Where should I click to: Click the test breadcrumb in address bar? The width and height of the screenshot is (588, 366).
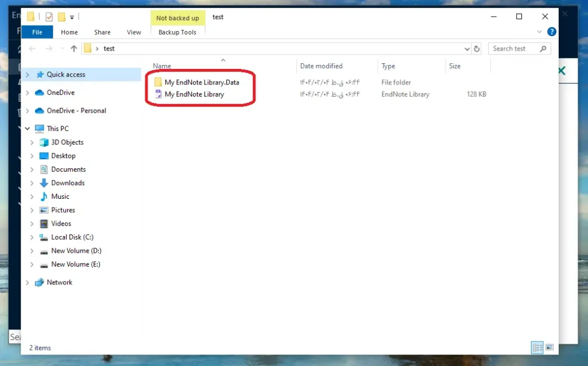109,48
